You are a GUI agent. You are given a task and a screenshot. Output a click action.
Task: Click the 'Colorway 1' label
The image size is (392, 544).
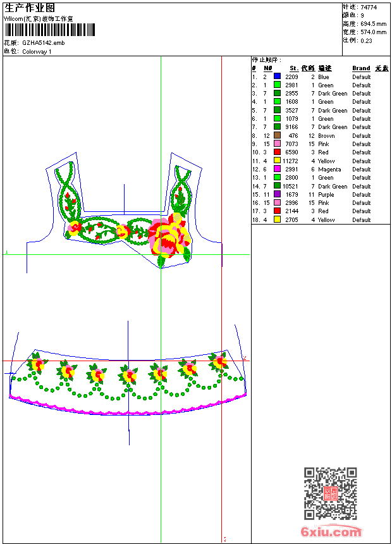(x=37, y=52)
